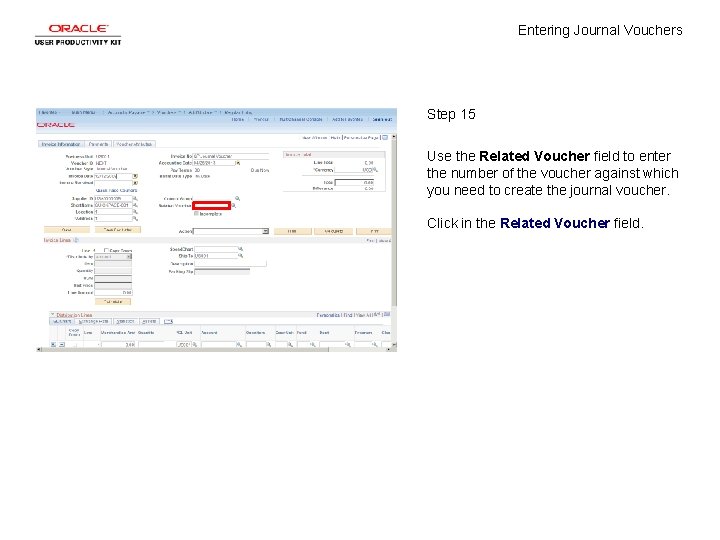Screen dimensions: 720x540
Task: Click SpeedChart lookup magnifier
Action: (x=240, y=249)
